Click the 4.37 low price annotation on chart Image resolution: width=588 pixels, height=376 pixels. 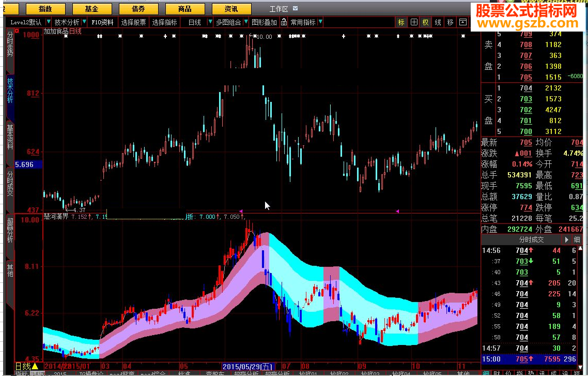(80, 210)
